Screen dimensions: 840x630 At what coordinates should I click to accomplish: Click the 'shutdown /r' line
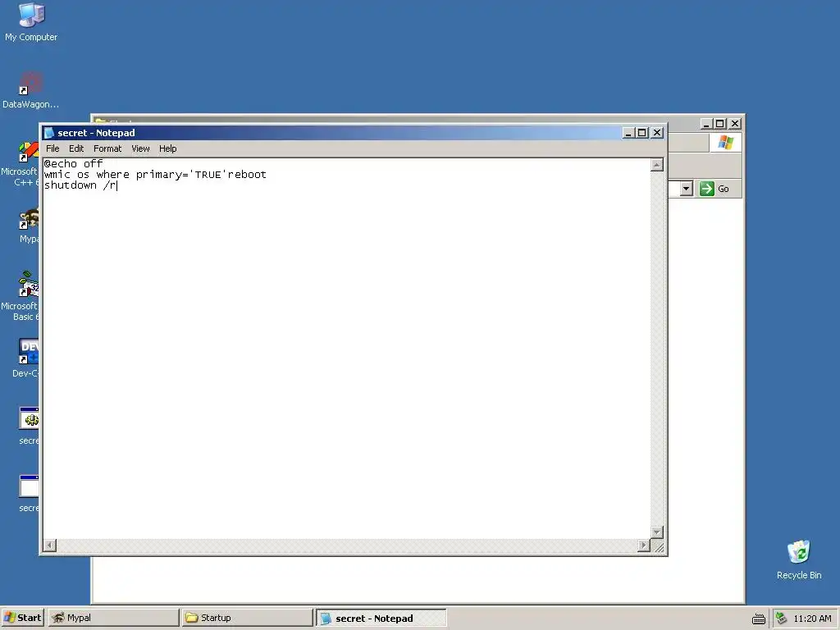80,185
